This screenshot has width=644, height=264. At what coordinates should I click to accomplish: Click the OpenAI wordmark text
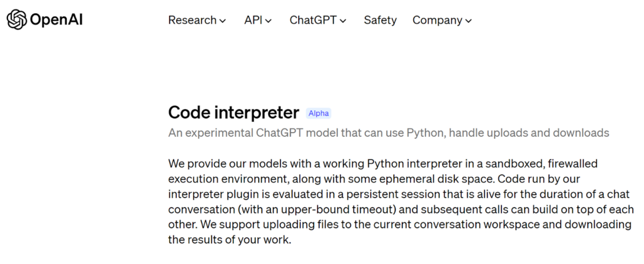[x=56, y=20]
